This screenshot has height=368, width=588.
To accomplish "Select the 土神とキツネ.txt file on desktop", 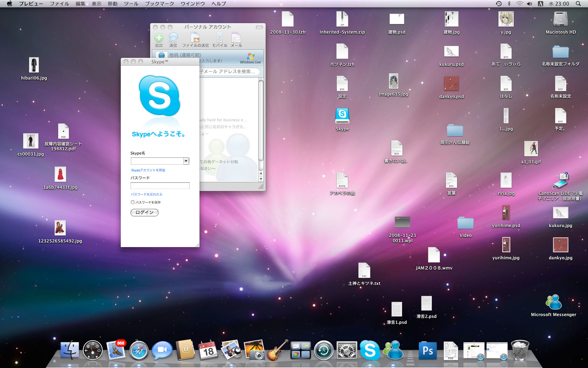I will click(x=364, y=271).
